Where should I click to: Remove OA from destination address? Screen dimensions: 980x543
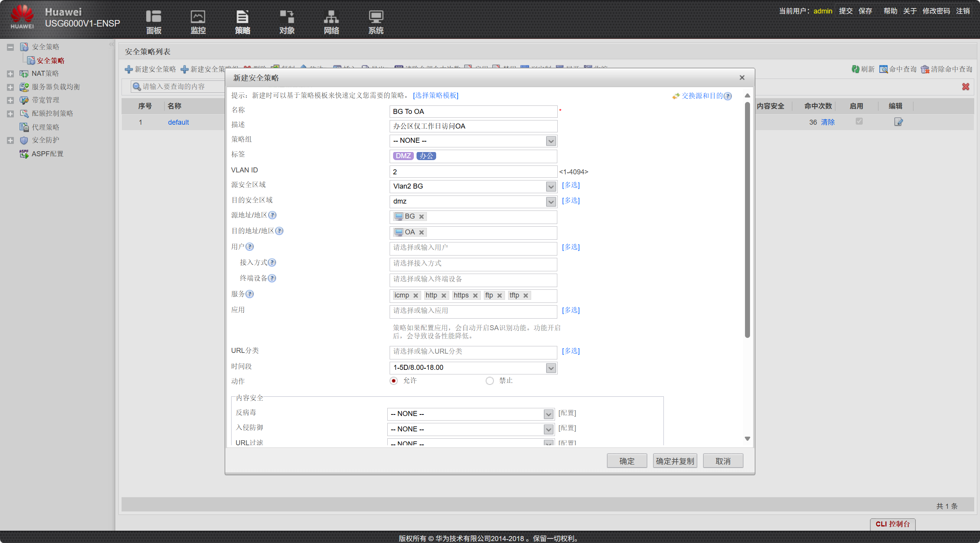click(422, 232)
